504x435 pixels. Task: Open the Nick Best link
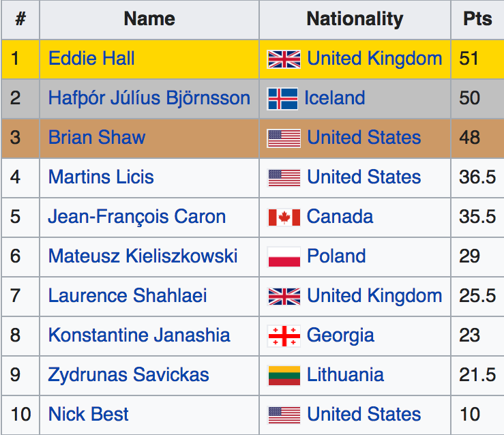(x=89, y=415)
